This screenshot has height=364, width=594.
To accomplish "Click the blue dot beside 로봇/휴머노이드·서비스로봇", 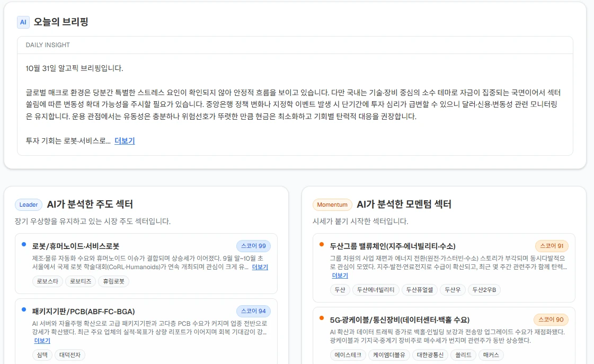I will (24, 244).
